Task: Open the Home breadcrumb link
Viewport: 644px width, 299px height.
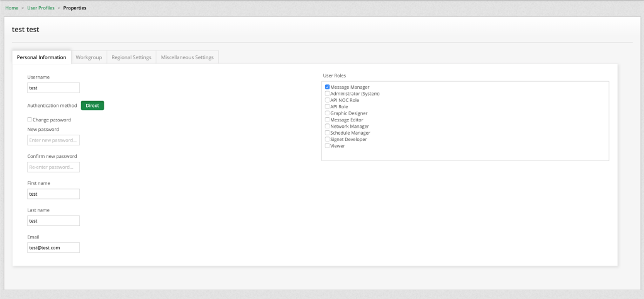Action: coord(11,8)
